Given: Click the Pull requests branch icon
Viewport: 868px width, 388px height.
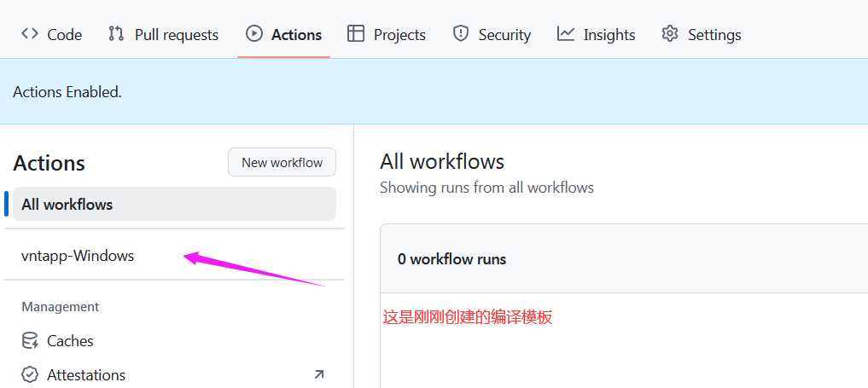Looking at the screenshot, I should 116,34.
